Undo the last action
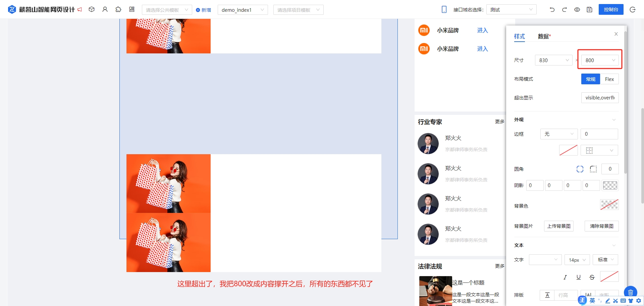 coord(552,10)
